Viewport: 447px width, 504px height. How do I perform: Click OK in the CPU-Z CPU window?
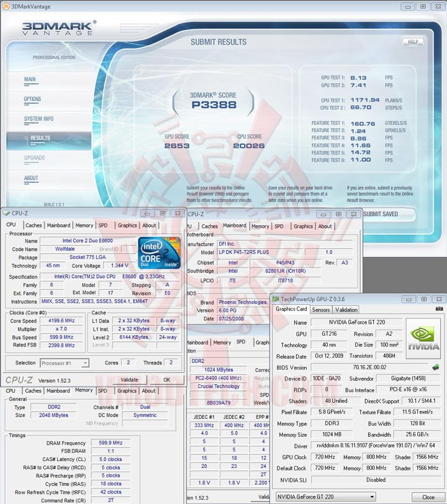coord(166,380)
